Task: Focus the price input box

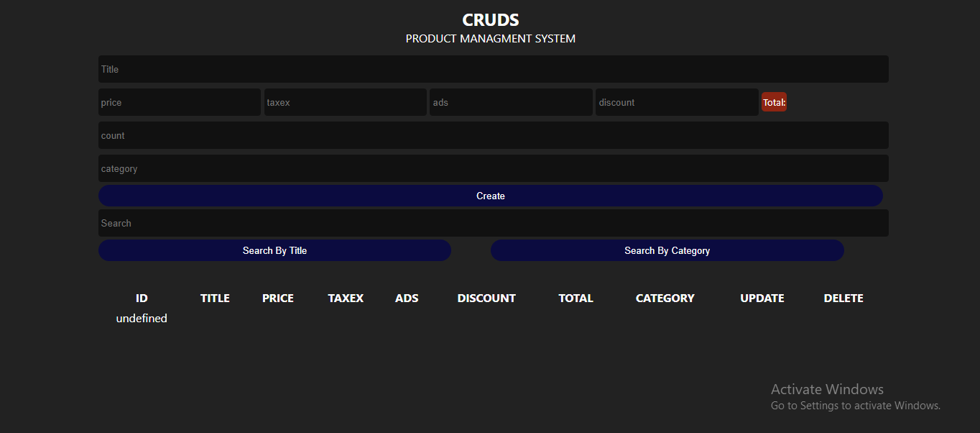Action: [180, 102]
